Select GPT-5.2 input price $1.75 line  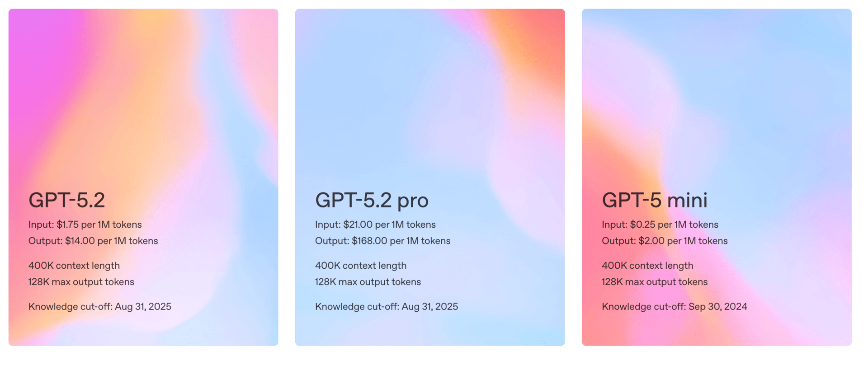click(x=85, y=225)
